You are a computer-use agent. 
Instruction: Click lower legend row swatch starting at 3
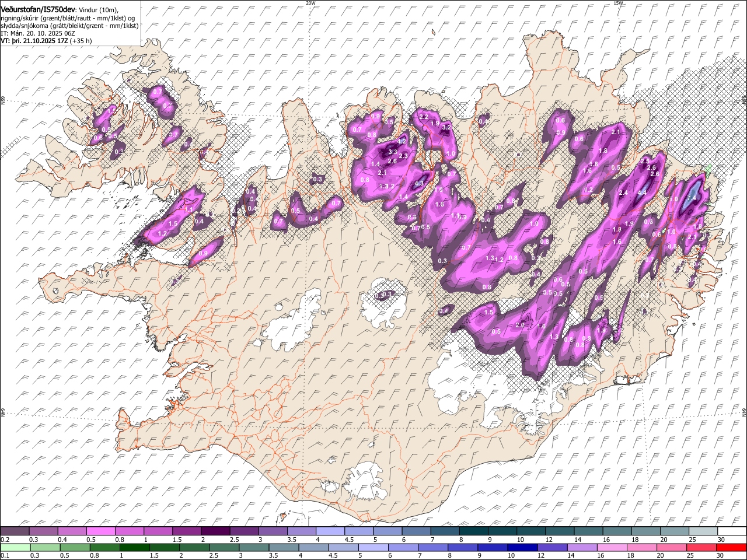coord(254,547)
